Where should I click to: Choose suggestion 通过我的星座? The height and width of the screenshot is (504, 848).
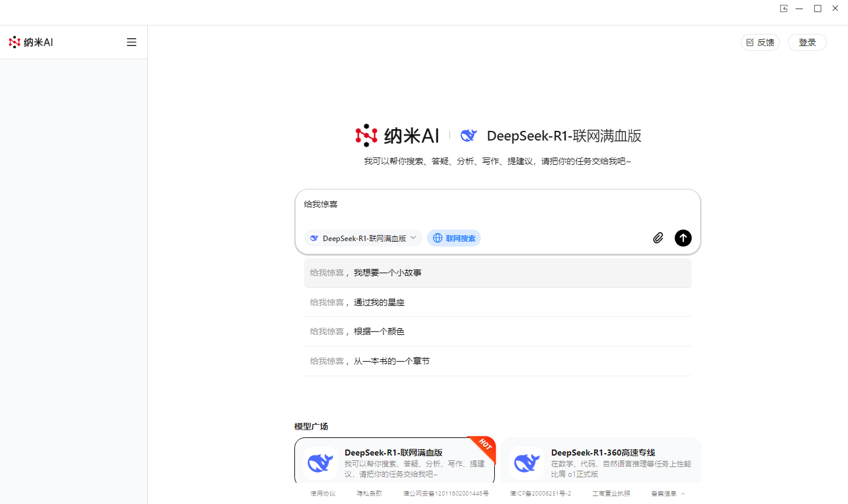pos(497,302)
